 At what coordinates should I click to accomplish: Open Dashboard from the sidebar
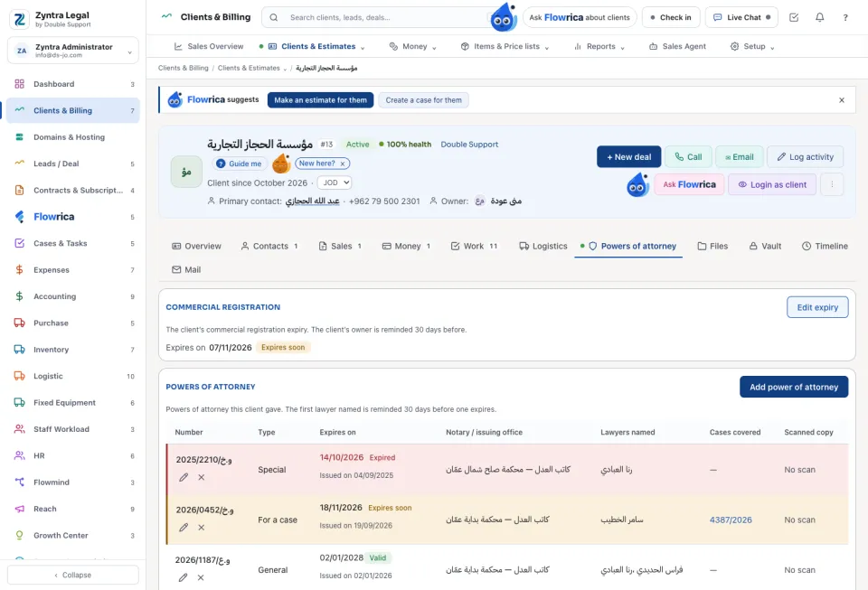(x=73, y=84)
